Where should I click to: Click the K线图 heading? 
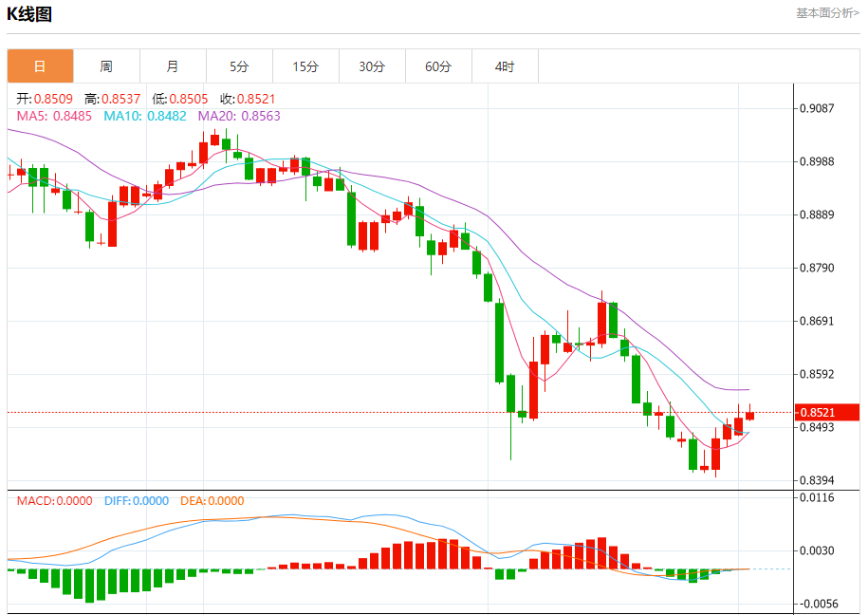[29, 14]
